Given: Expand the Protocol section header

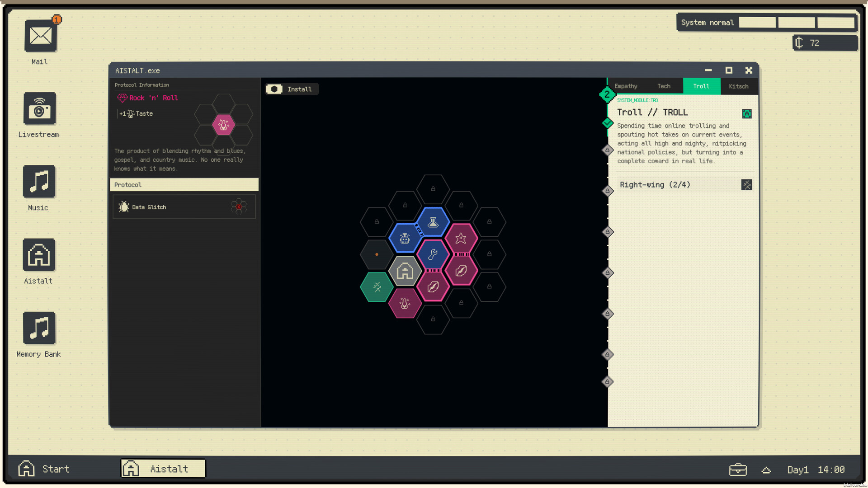Looking at the screenshot, I should pyautogui.click(x=184, y=185).
